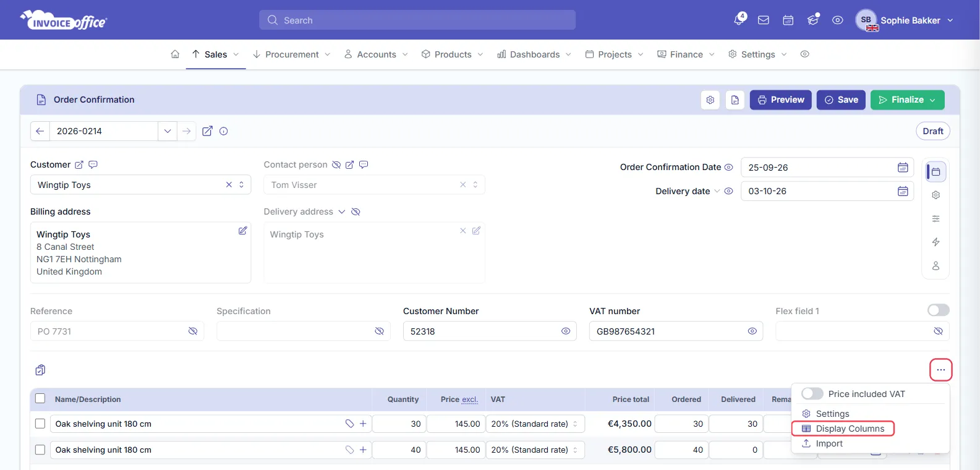This screenshot has width=980, height=470.
Task: Toggle Order Confirmation Date visibility eye
Action: (x=729, y=167)
